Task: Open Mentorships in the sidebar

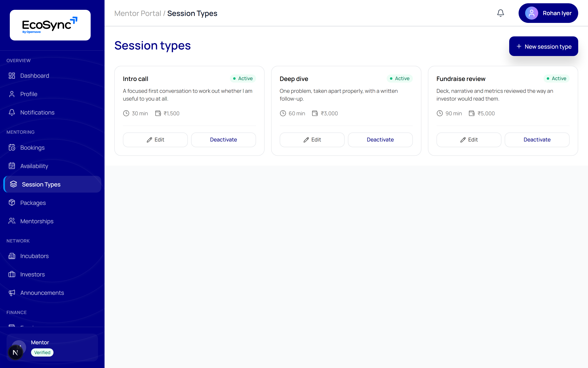Action: tap(52, 221)
